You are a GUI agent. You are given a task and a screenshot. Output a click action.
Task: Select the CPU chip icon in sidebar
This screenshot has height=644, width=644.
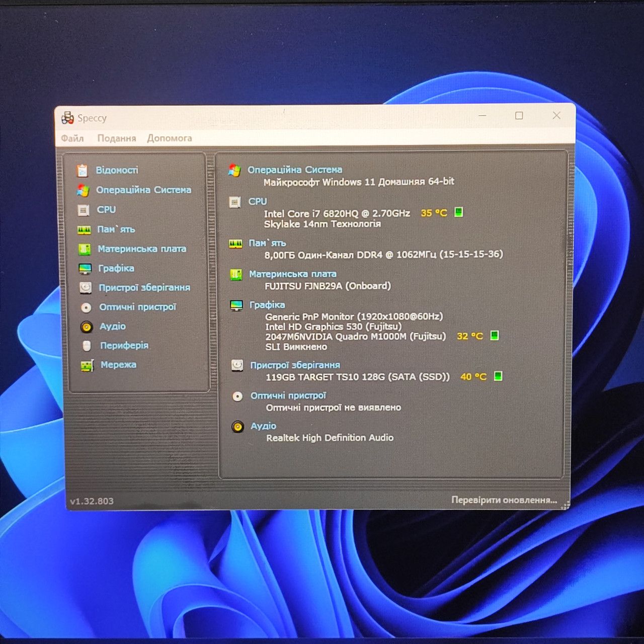coord(83,210)
